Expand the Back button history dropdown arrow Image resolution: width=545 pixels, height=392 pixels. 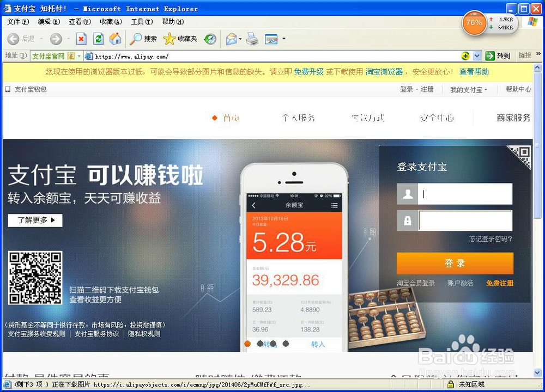tap(41, 39)
